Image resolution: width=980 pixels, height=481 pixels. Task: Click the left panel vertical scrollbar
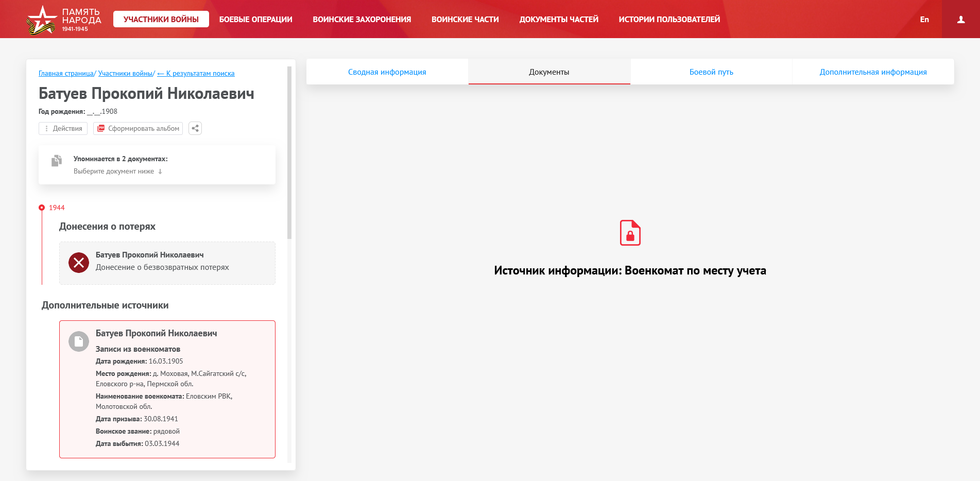point(289,152)
